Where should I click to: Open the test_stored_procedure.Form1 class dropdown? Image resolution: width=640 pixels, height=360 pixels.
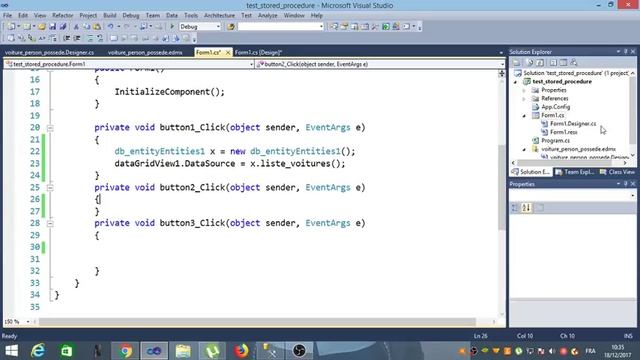click(x=251, y=64)
